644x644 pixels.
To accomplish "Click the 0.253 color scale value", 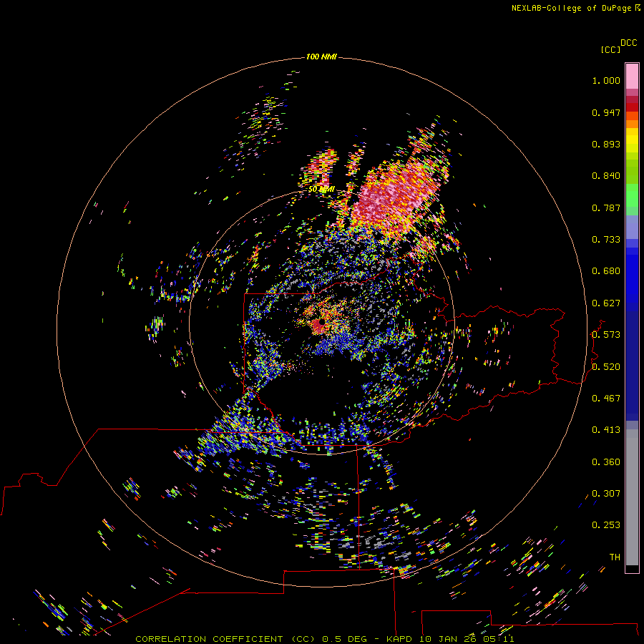I will (x=606, y=525).
